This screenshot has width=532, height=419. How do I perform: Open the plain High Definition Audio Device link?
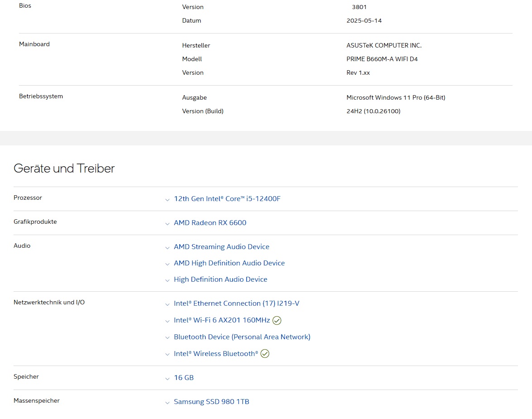[220, 279]
